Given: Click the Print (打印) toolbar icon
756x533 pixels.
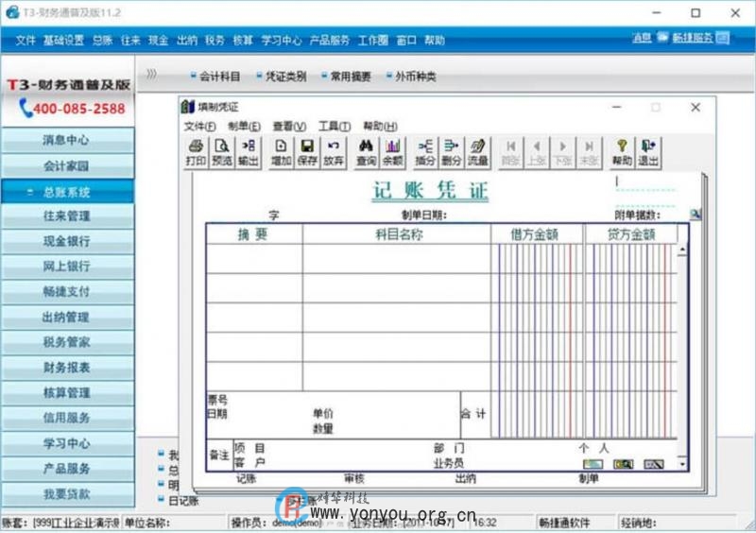Looking at the screenshot, I should click(196, 152).
